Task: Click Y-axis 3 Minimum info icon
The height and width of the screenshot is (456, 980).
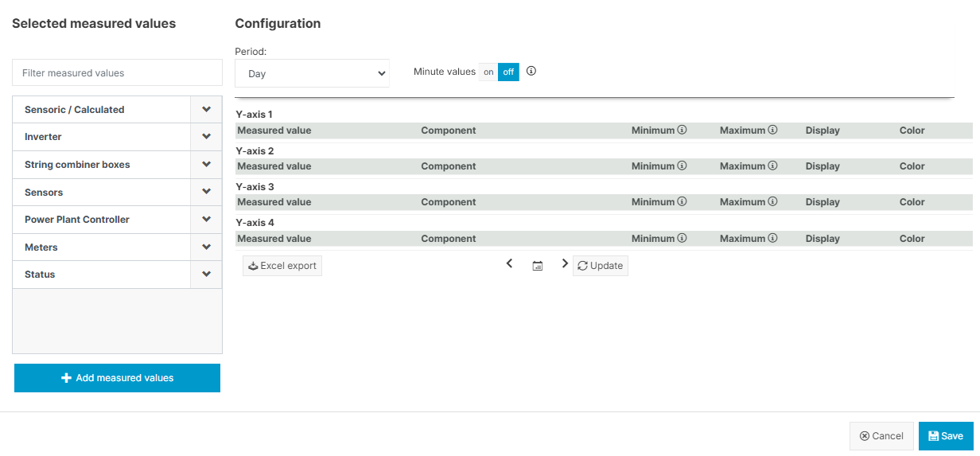Action: point(682,202)
